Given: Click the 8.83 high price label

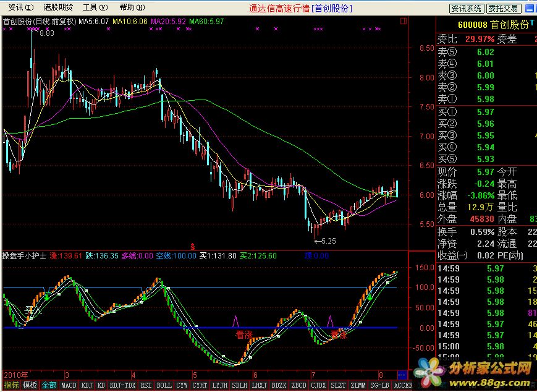Looking at the screenshot, I should point(47,33).
